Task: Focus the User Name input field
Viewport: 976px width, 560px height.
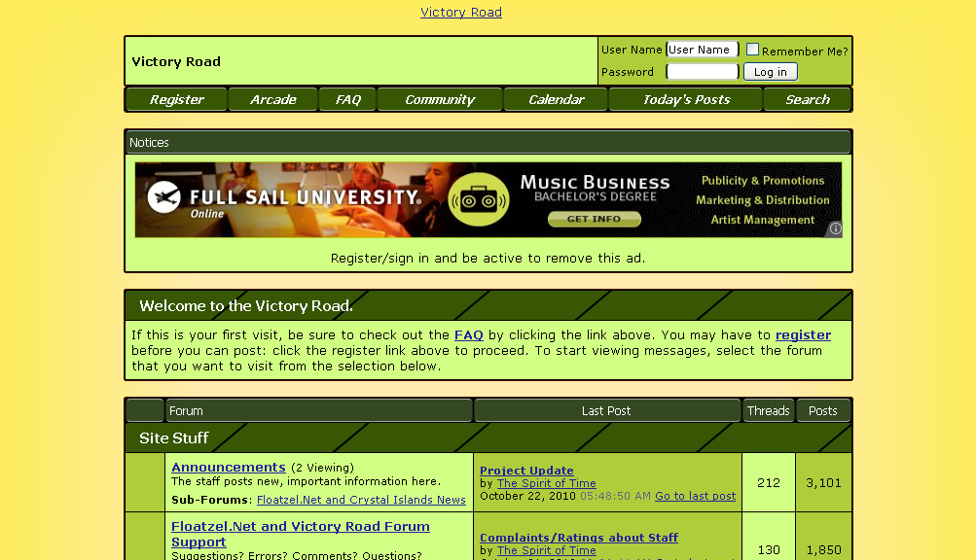Action: (x=702, y=50)
